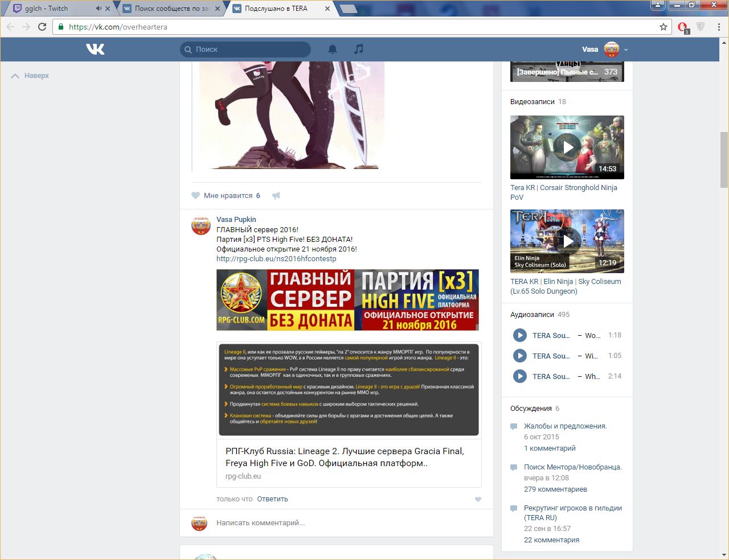Open the Обсуждения section header

[531, 409]
